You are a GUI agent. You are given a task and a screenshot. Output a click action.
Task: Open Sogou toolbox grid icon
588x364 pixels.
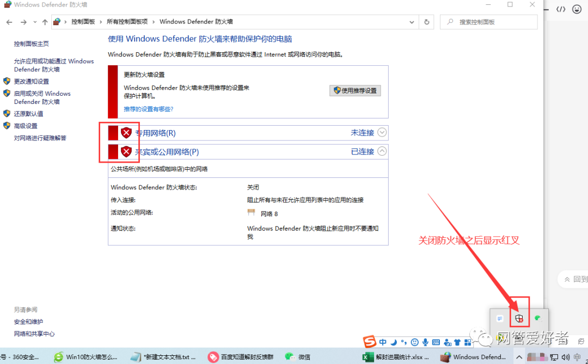coord(468,342)
